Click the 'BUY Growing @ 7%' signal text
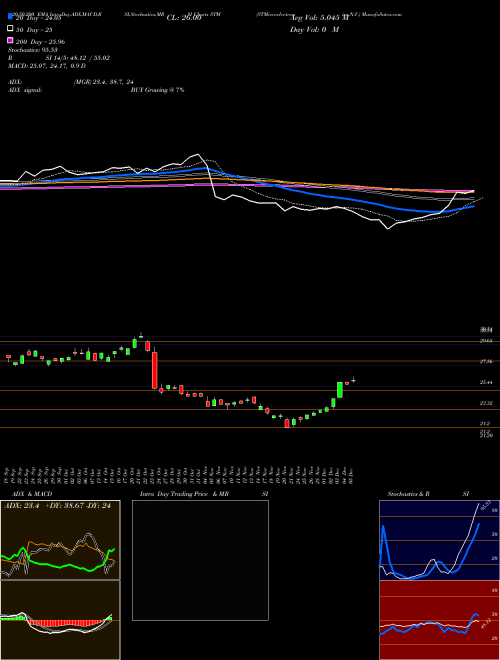The width and height of the screenshot is (500, 660). point(157,90)
